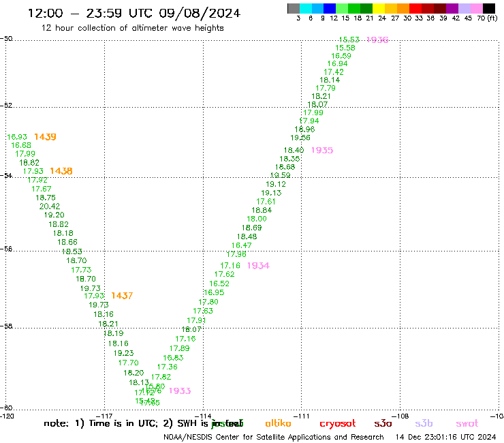The image size is (504, 443).
Task: Click the 16.59 wave height value
Action: pos(341,56)
